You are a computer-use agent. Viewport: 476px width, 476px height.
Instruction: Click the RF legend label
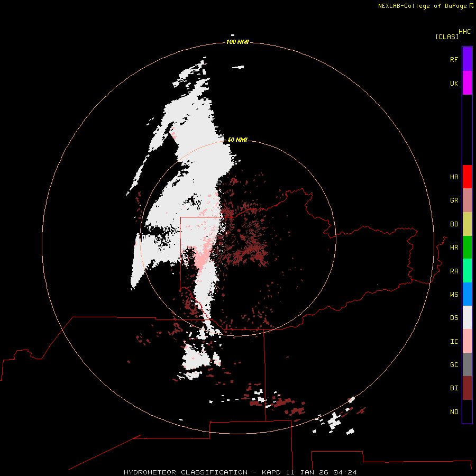click(454, 60)
